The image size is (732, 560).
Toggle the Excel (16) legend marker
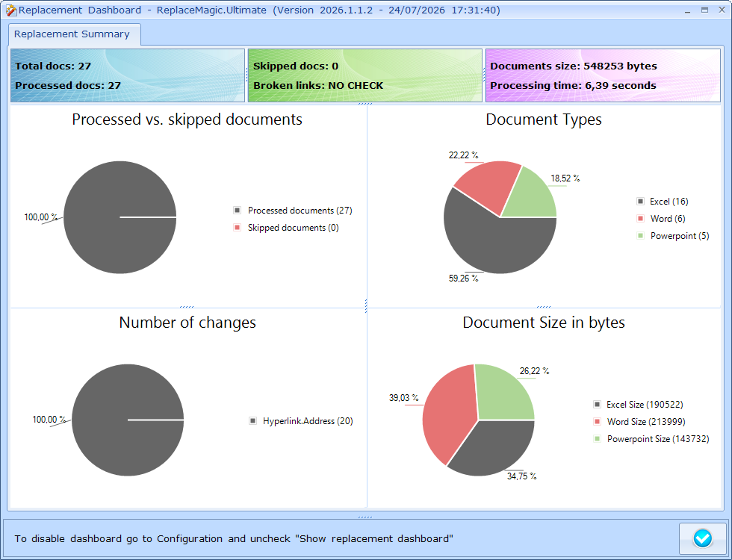pos(640,202)
